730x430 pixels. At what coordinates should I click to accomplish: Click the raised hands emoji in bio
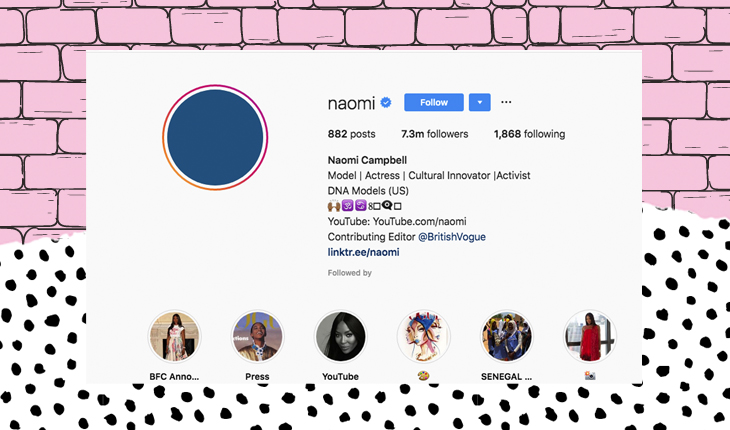[x=334, y=205]
